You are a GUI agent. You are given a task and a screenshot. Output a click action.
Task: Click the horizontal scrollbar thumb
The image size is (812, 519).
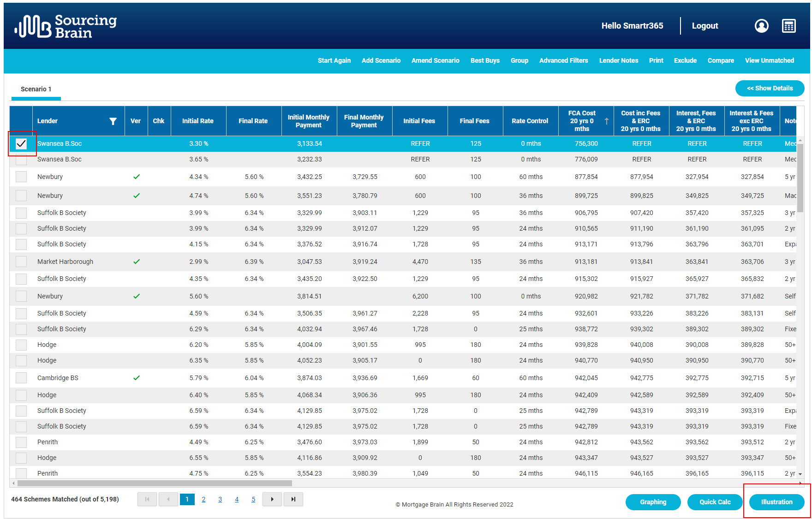[155, 483]
